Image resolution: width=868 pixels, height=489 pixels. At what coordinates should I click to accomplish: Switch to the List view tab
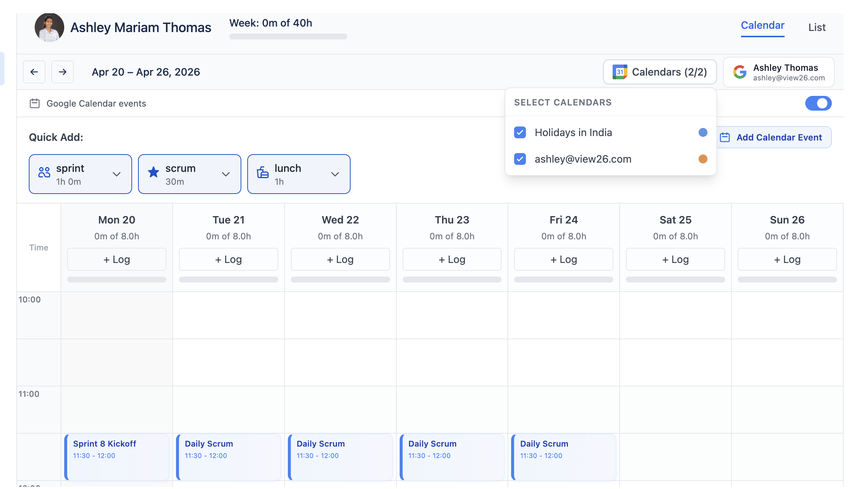pos(817,27)
